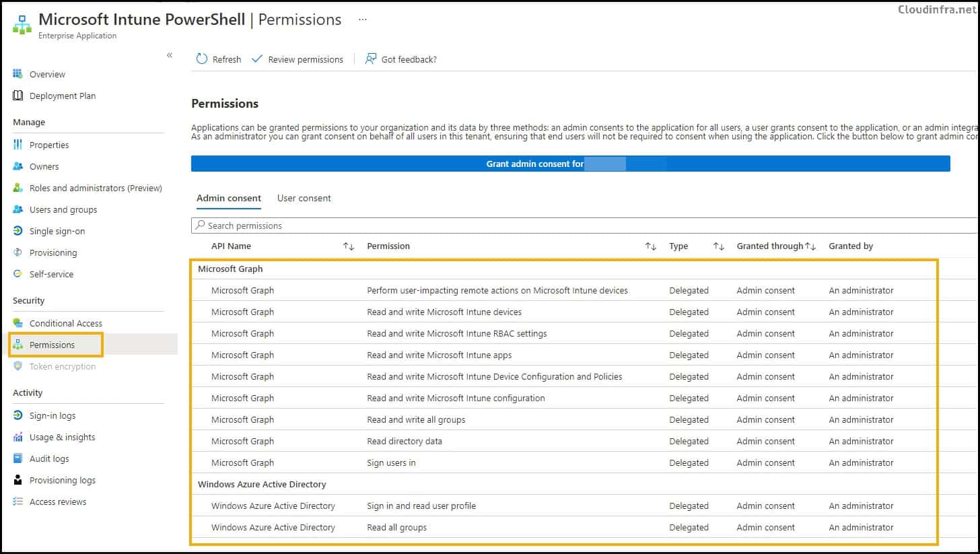Click the Single sign-on arrow icon
Image resolution: width=980 pixels, height=554 pixels.
pos(18,231)
